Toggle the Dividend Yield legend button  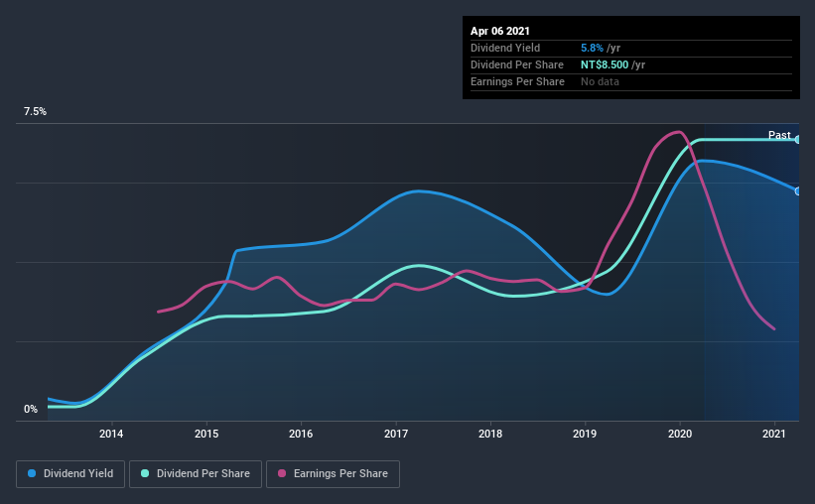(70, 474)
